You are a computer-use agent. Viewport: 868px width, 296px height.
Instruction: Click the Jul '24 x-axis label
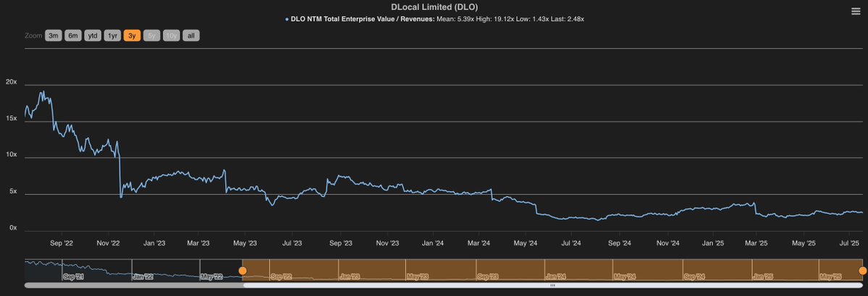tap(571, 243)
